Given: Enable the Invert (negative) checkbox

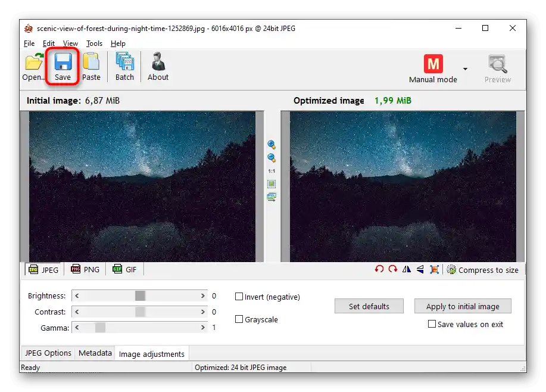Looking at the screenshot, I should point(239,297).
